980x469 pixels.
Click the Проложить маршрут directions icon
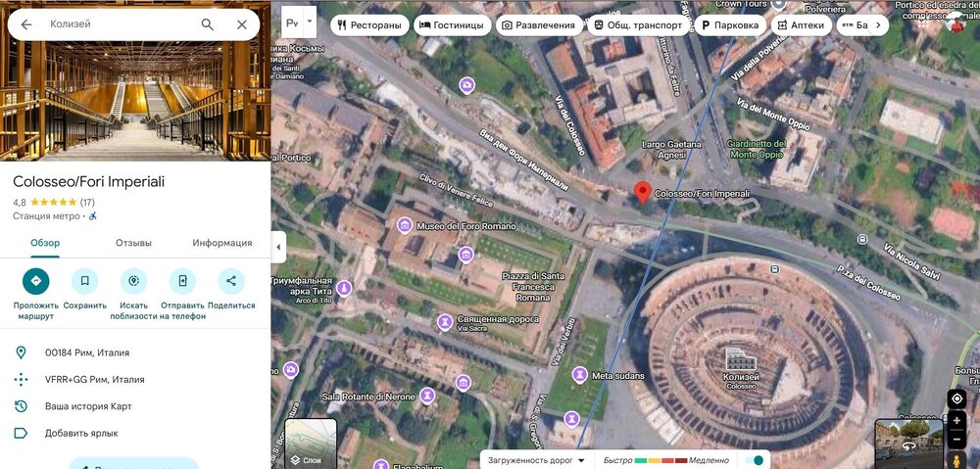click(x=36, y=282)
